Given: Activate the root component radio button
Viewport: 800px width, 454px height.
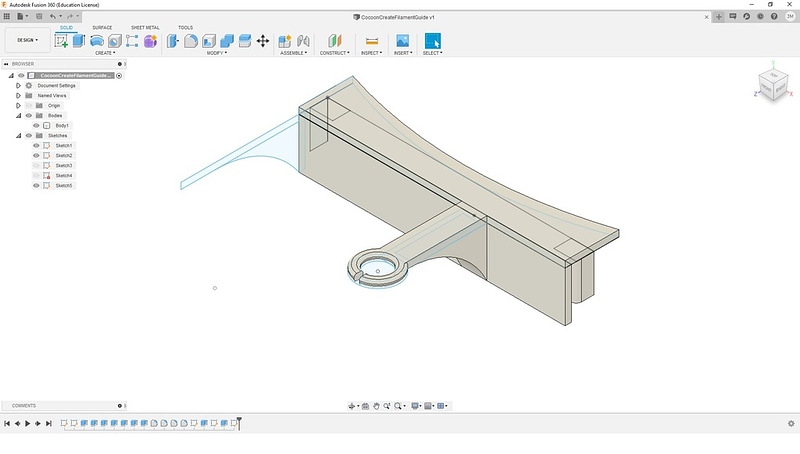Looking at the screenshot, I should [119, 75].
